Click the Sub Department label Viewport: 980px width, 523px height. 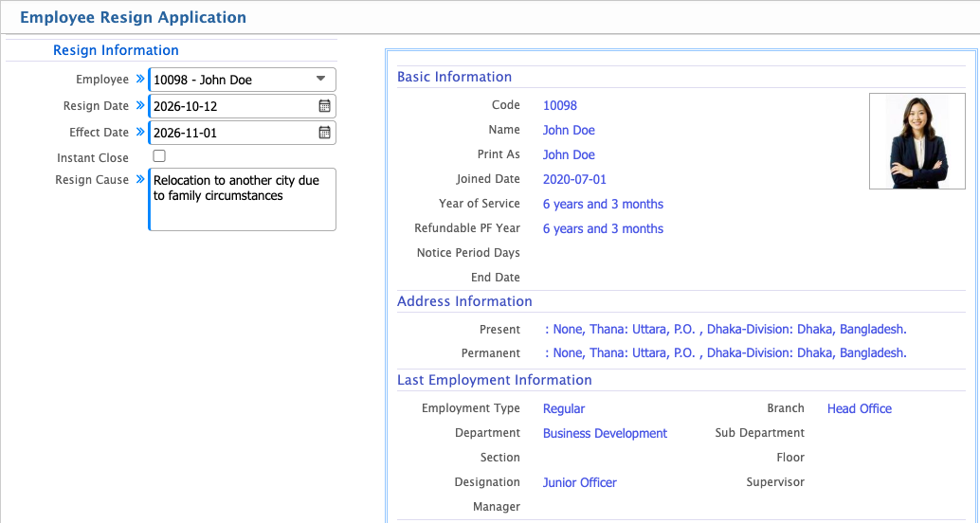point(759,433)
